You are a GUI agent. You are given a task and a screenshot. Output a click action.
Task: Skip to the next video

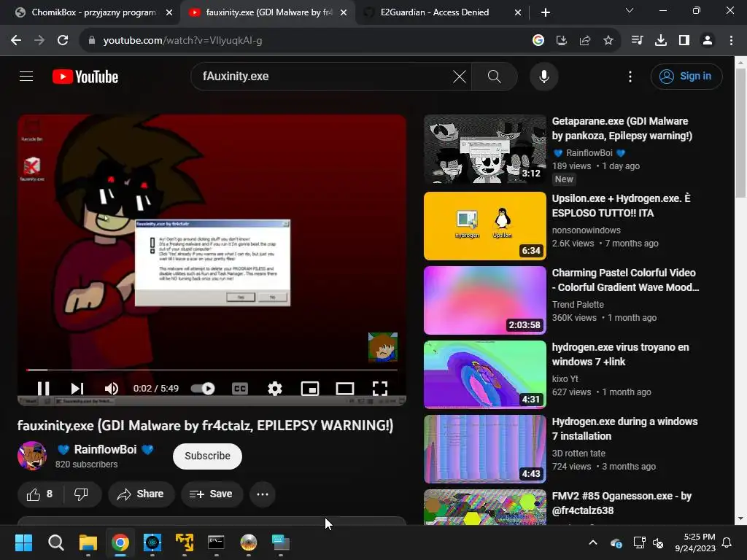(77, 389)
